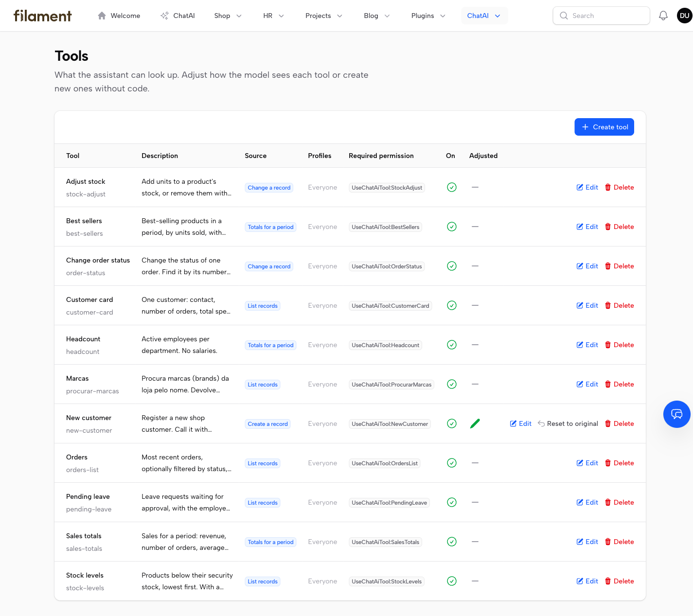
Task: Click Reset to original for New customer
Action: click(568, 423)
